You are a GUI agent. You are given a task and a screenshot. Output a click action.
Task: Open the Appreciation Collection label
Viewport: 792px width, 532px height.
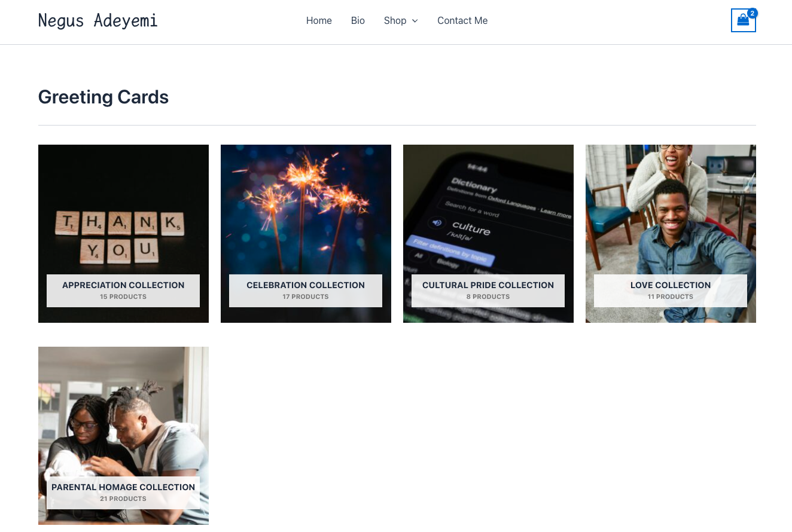[123, 285]
